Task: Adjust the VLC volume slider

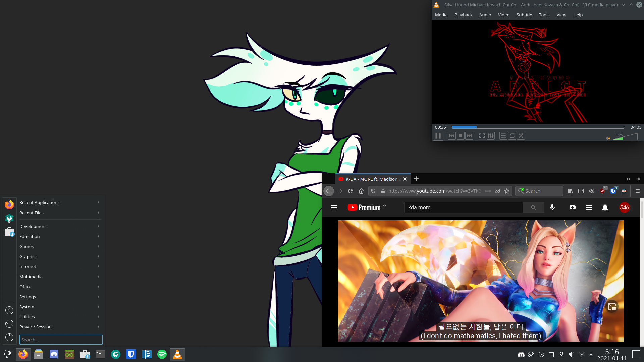Action: click(x=625, y=137)
